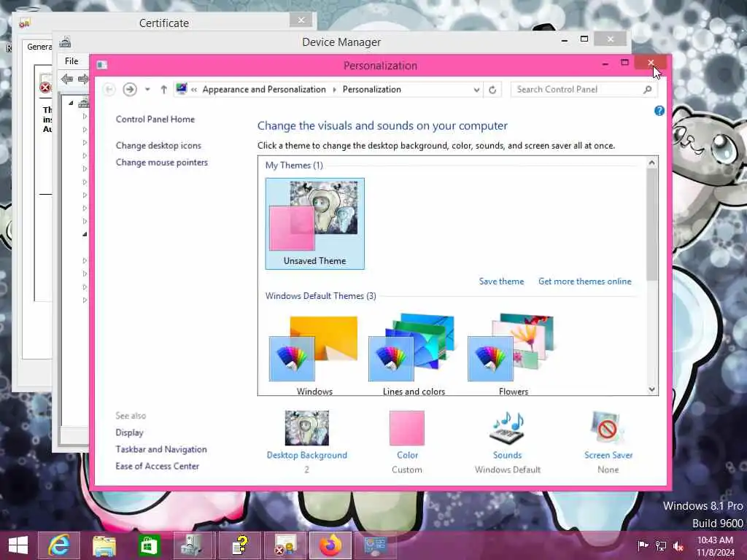747x560 pixels.
Task: Switch to Device Manager taskbar button
Action: coord(194,545)
